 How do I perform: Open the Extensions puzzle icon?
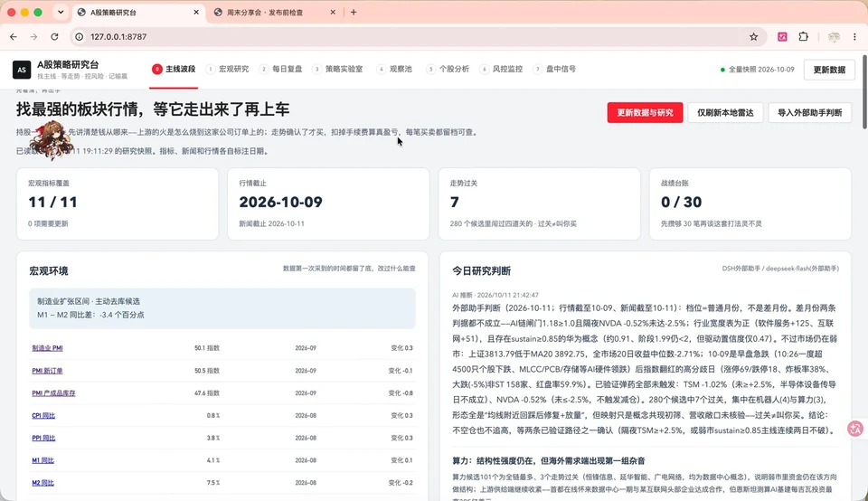[803, 36]
